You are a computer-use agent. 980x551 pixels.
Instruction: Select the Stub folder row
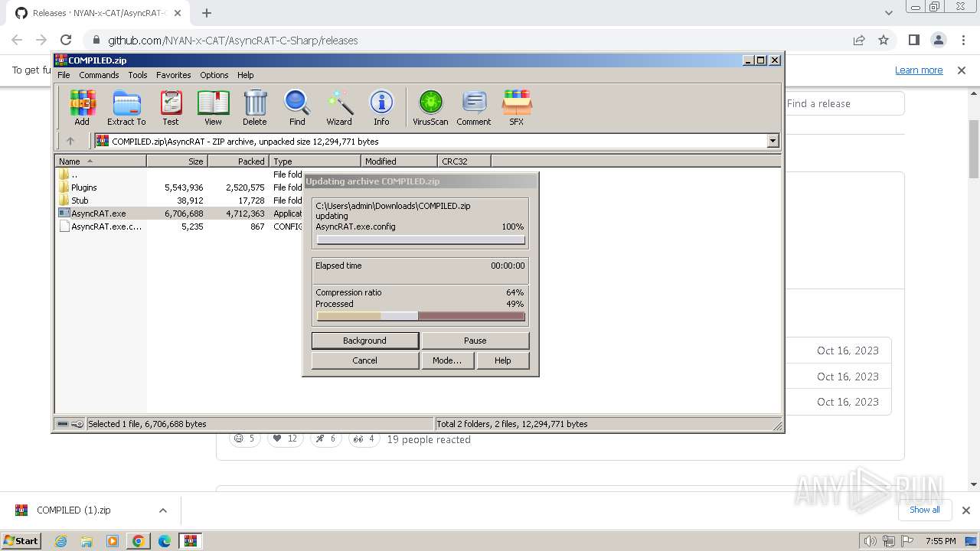point(418,201)
